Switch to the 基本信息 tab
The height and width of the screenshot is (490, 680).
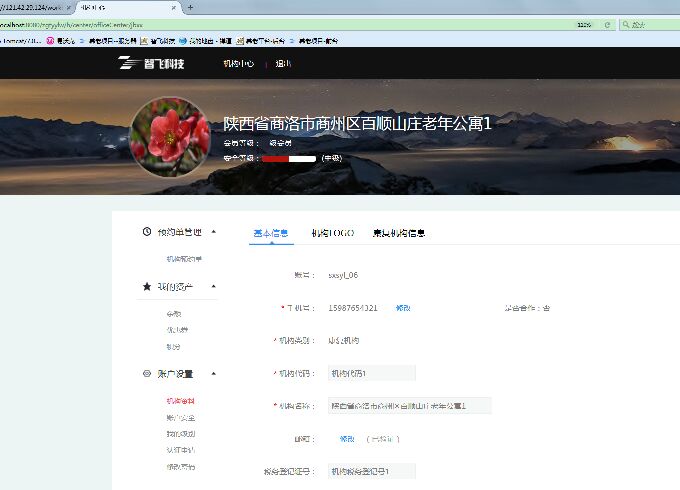271,233
